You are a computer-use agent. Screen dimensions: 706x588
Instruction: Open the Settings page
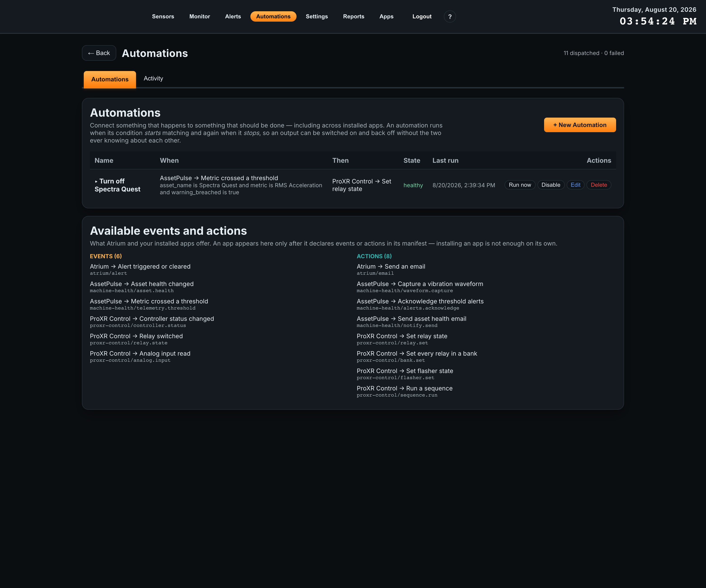pyautogui.click(x=317, y=16)
